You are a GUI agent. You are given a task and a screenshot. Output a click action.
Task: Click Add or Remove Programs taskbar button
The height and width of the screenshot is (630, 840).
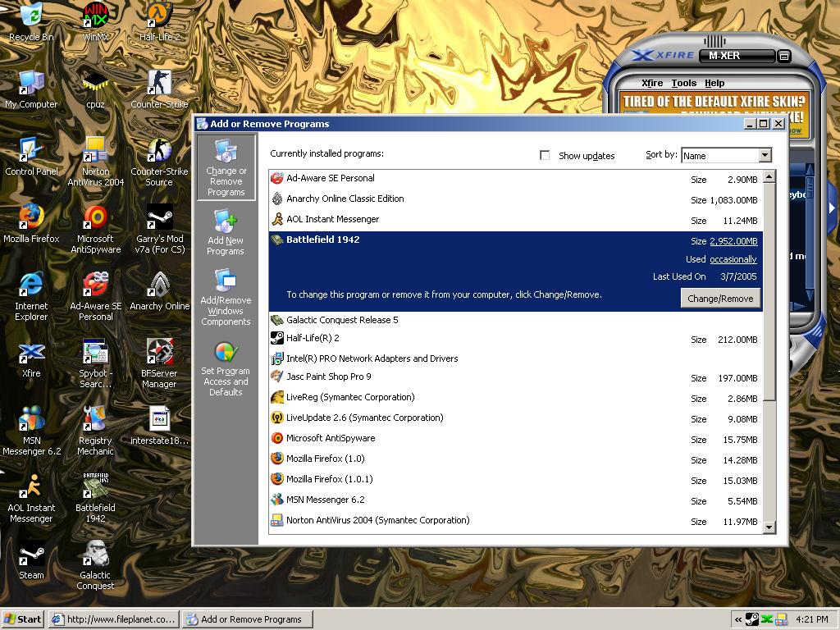(x=247, y=619)
